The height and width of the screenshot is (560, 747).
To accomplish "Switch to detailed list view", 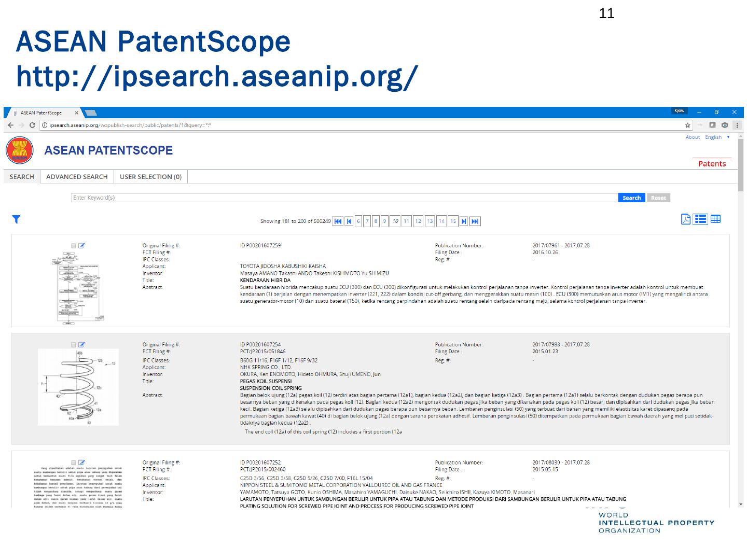I will 700,219.
